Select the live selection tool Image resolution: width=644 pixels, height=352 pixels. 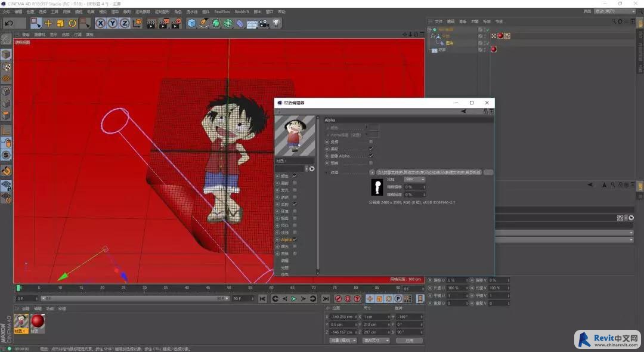coord(36,23)
